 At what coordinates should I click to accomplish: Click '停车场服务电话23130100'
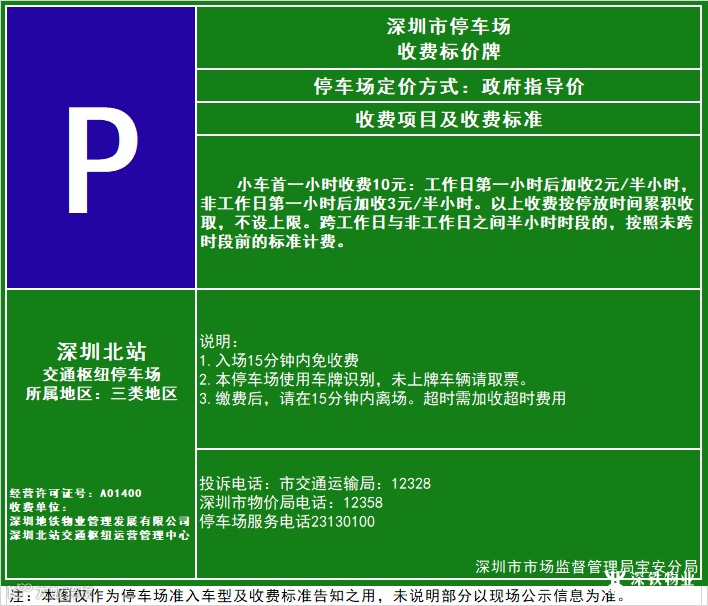[287, 522]
